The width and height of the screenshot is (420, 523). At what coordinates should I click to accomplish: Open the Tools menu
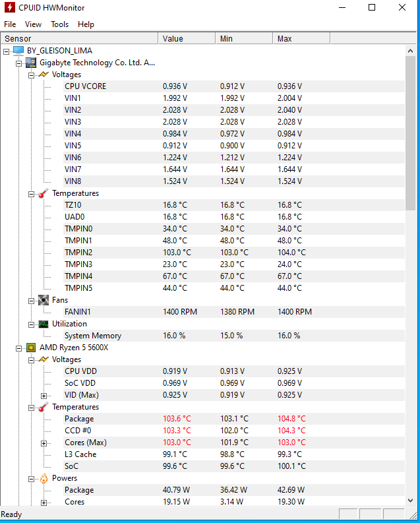coord(59,24)
